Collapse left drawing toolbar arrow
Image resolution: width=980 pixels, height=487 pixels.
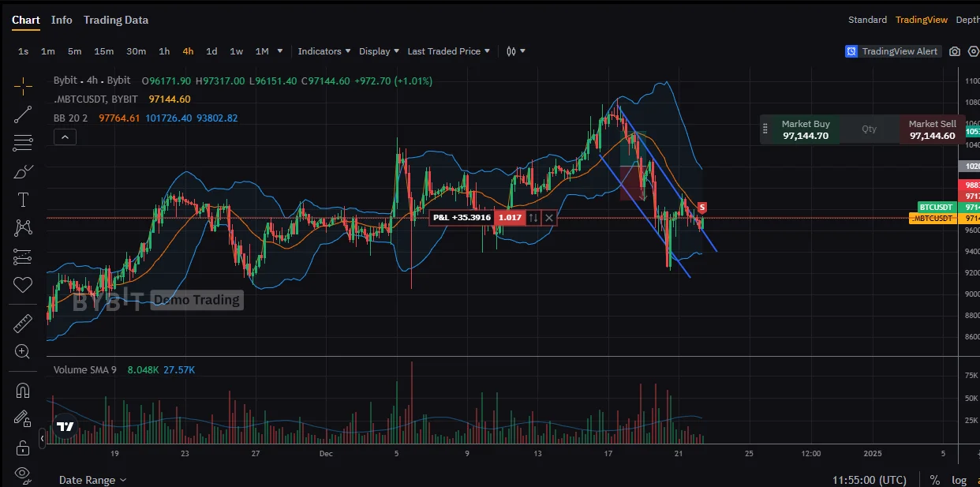(43, 438)
